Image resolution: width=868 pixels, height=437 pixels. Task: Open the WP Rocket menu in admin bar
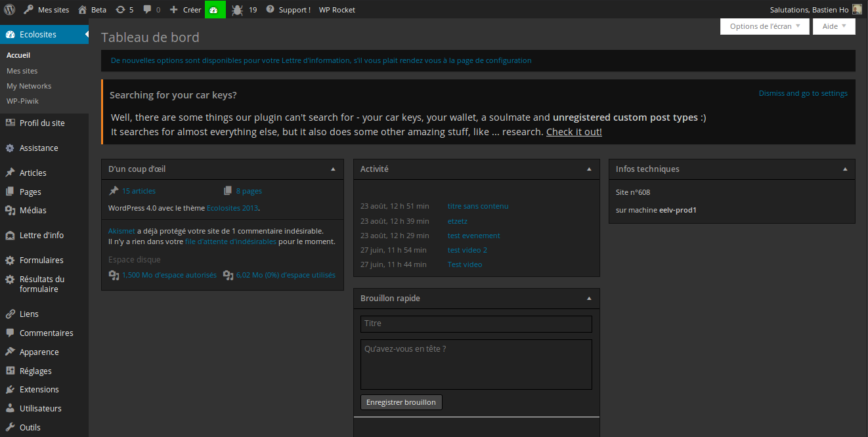[x=336, y=9]
